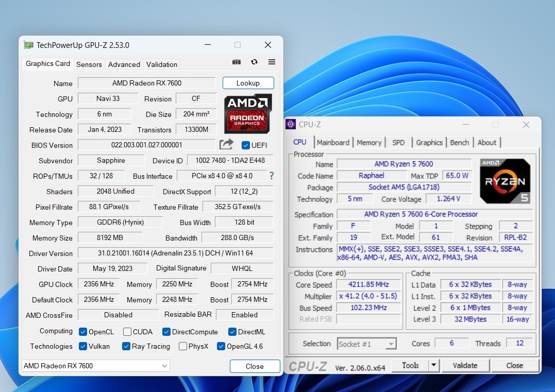555x392 pixels.
Task: Close the CPU-Z window with X
Action: point(526,125)
